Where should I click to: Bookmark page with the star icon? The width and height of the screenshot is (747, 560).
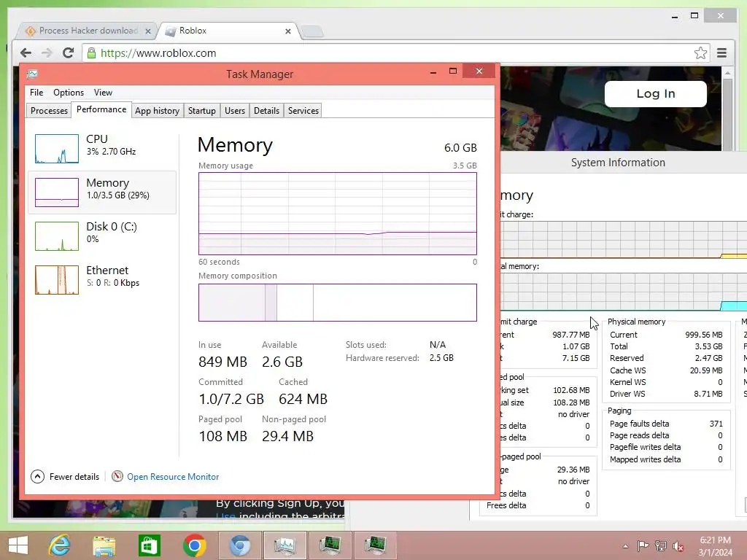coord(700,52)
